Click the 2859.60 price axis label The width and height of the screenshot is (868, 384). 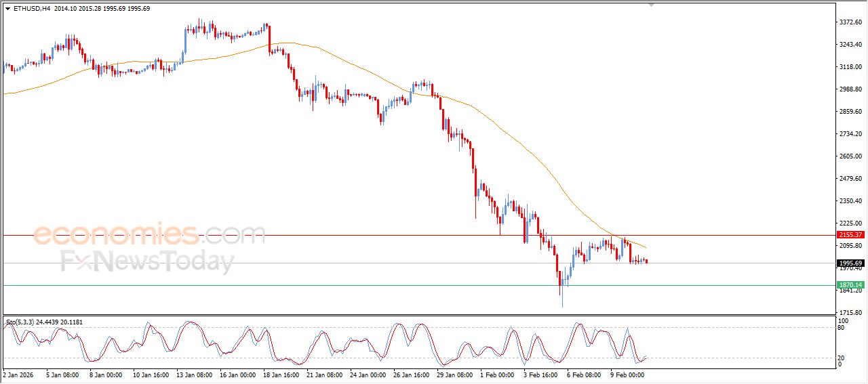pos(850,112)
